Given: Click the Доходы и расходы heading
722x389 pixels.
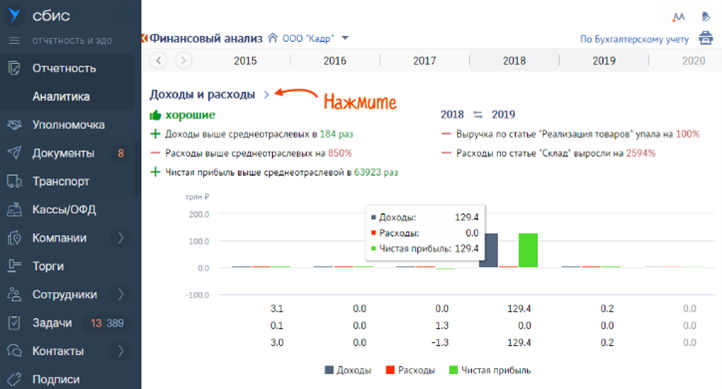Looking at the screenshot, I should (x=202, y=94).
